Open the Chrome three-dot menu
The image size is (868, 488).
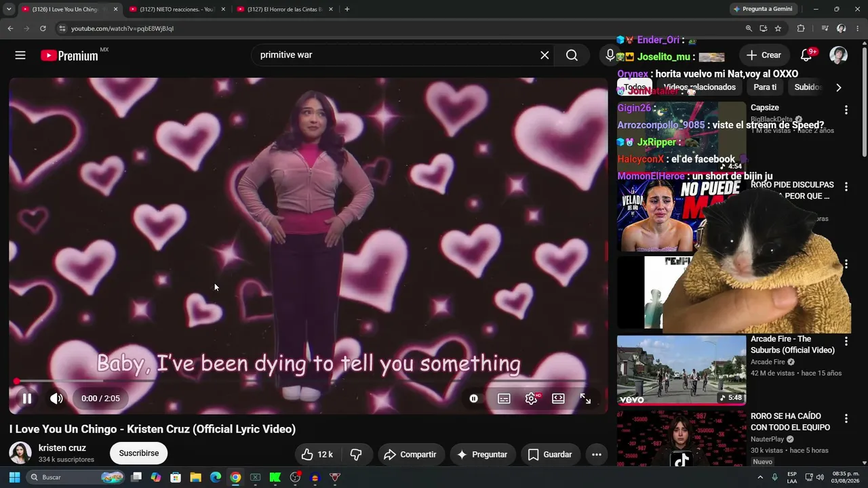[857, 28]
